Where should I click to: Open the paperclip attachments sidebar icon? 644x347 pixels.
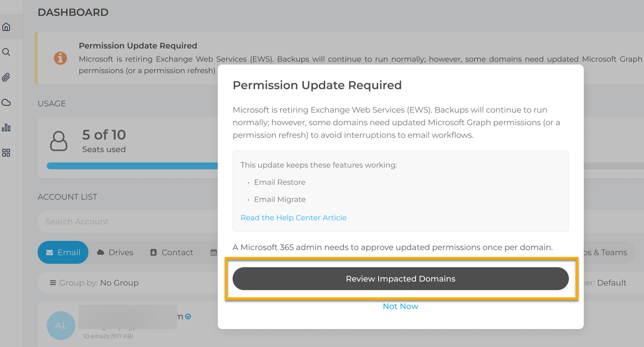(6, 77)
